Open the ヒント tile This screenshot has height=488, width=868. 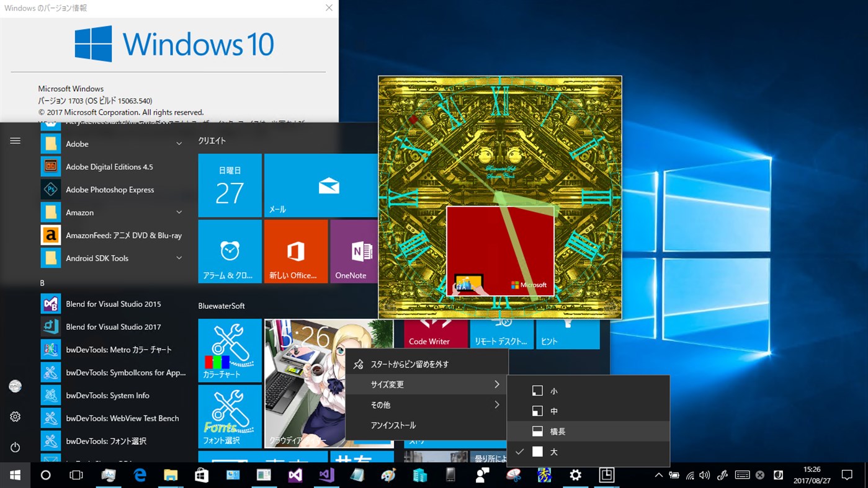tap(567, 335)
